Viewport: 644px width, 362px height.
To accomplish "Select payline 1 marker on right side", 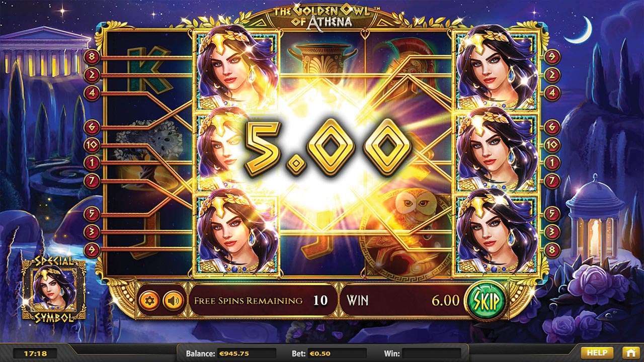I will [x=552, y=163].
